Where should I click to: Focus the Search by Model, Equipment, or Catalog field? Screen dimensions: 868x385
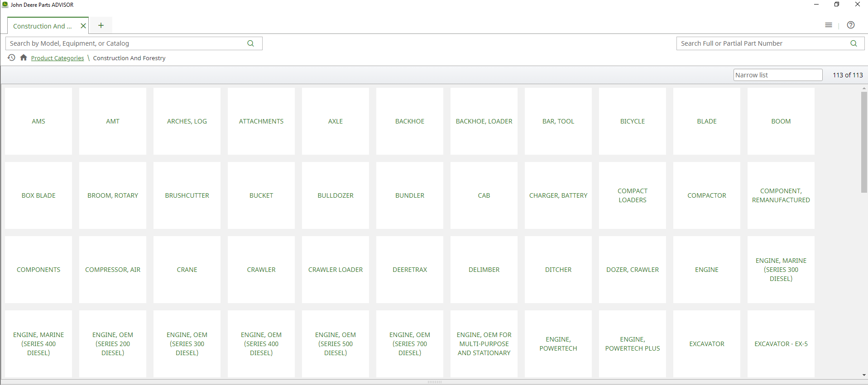pyautogui.click(x=134, y=43)
